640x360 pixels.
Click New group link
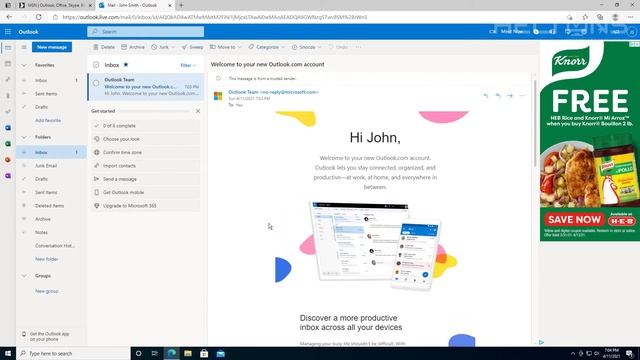(47, 291)
